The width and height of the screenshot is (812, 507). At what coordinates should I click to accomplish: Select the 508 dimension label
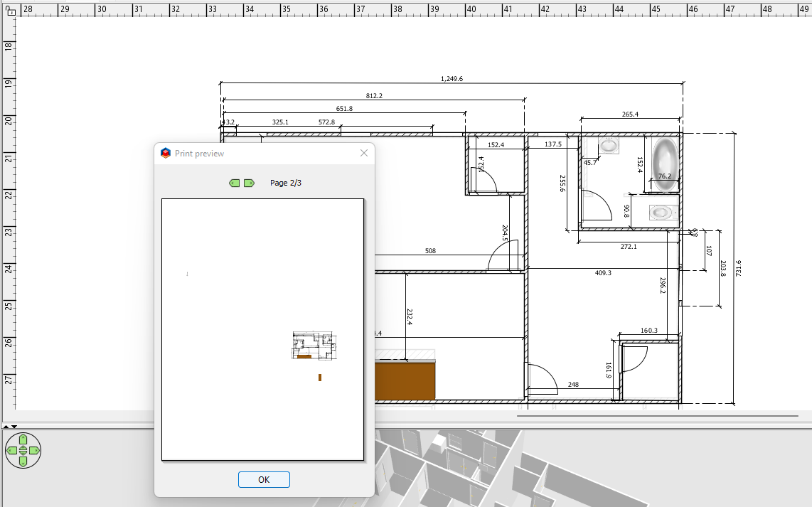click(430, 250)
